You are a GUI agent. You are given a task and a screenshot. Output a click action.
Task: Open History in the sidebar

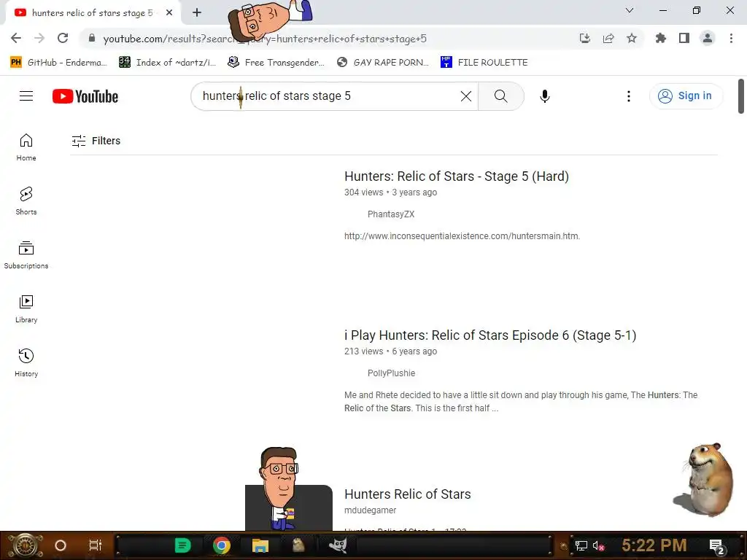(x=26, y=363)
